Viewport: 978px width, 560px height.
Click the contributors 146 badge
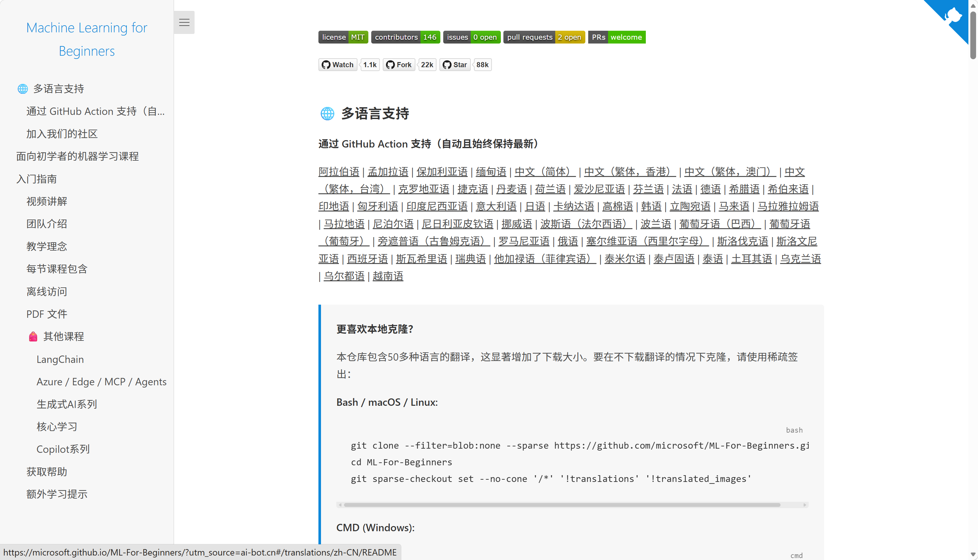coord(406,37)
